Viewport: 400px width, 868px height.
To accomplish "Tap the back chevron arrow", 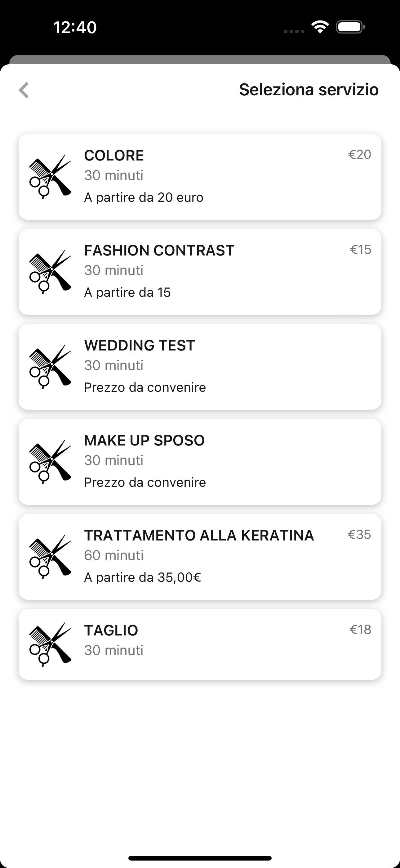I will (x=24, y=90).
